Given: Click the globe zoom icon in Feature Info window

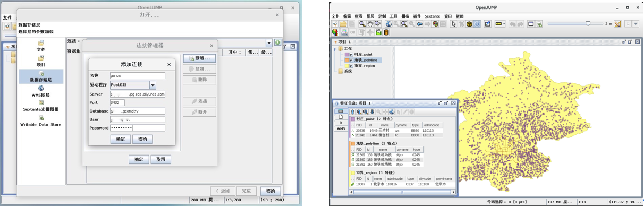Looking at the screenshot, I should (x=392, y=112).
